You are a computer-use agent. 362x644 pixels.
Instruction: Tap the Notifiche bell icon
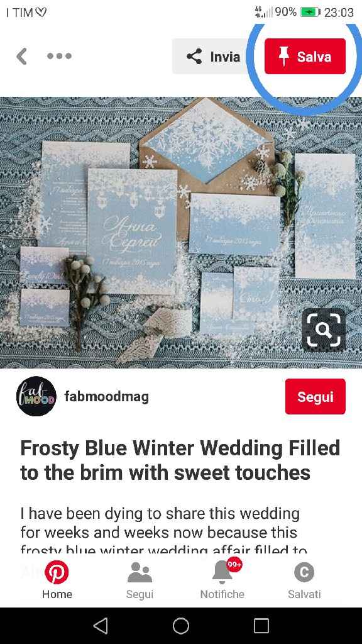point(222,572)
